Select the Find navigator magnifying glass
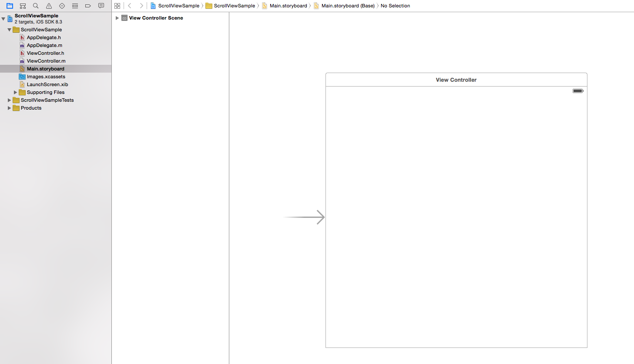The width and height of the screenshot is (634, 364). [x=35, y=6]
